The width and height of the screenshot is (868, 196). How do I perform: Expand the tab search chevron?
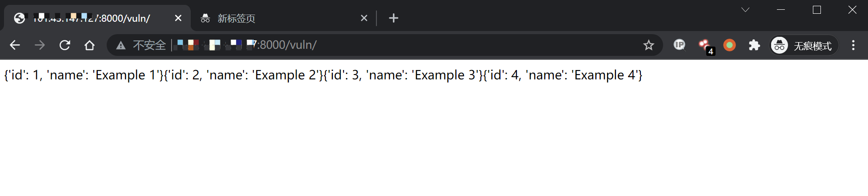tap(745, 10)
